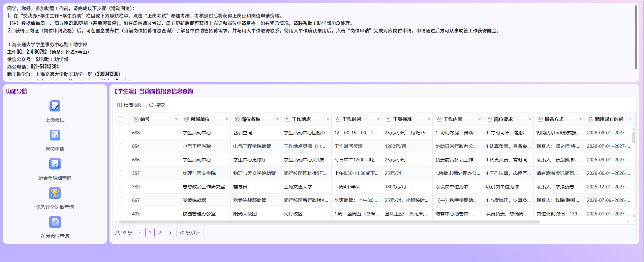644x262 pixels.
Task: Click the 搜索 magnifier icon
Action: pos(151,105)
